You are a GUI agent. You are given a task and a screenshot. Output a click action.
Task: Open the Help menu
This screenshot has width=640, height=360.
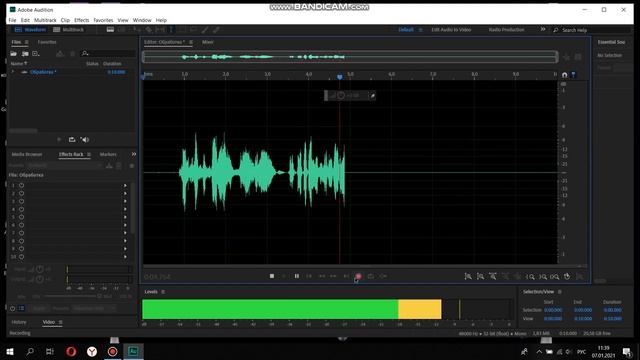[161, 20]
